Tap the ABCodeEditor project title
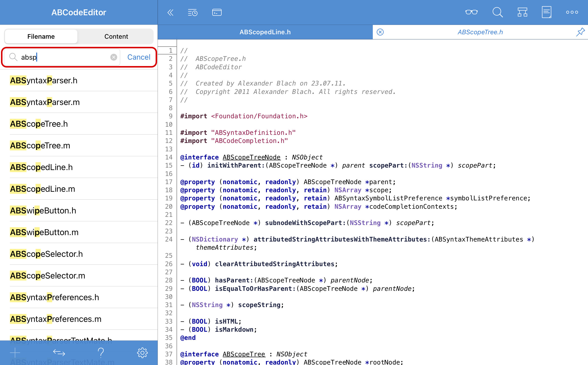The width and height of the screenshot is (588, 365). click(79, 12)
